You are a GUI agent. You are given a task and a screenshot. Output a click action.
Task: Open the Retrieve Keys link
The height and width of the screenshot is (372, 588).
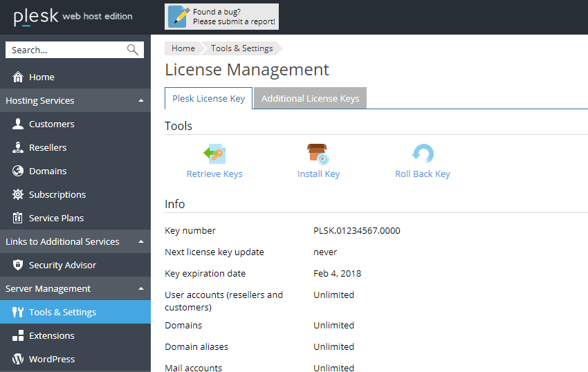click(x=214, y=174)
